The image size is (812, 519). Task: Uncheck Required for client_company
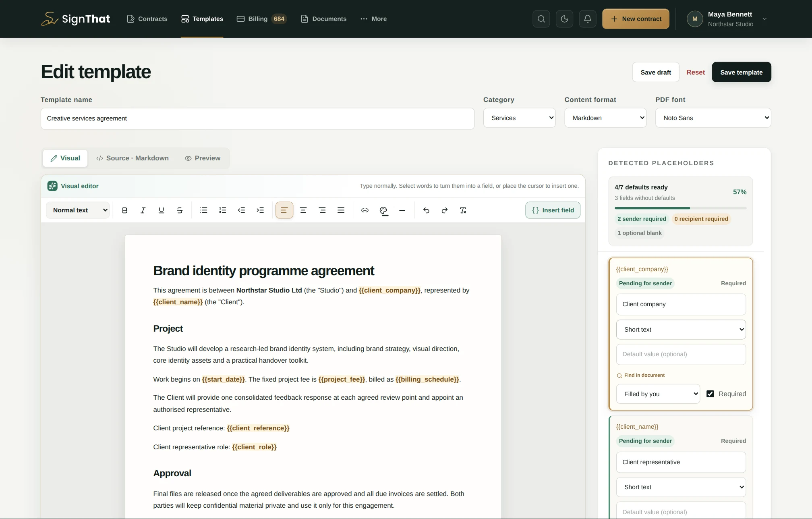(x=710, y=394)
